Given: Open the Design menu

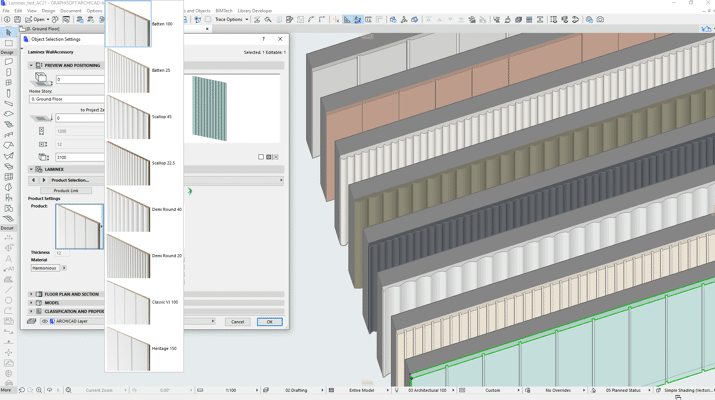Looking at the screenshot, I should point(49,11).
